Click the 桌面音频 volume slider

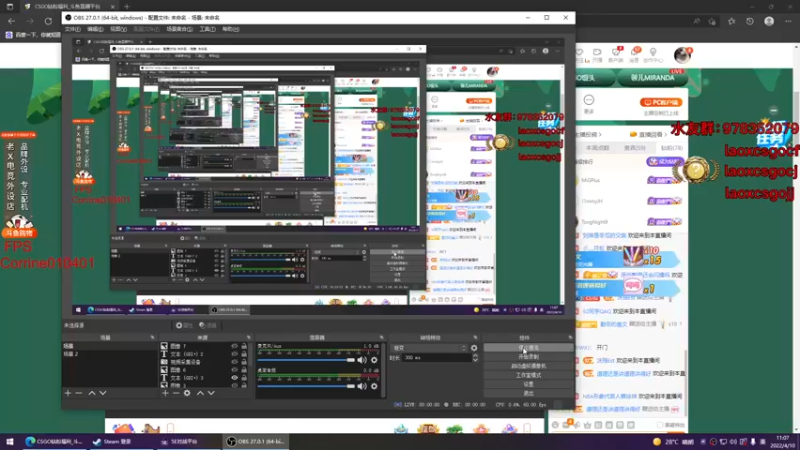tap(306, 386)
